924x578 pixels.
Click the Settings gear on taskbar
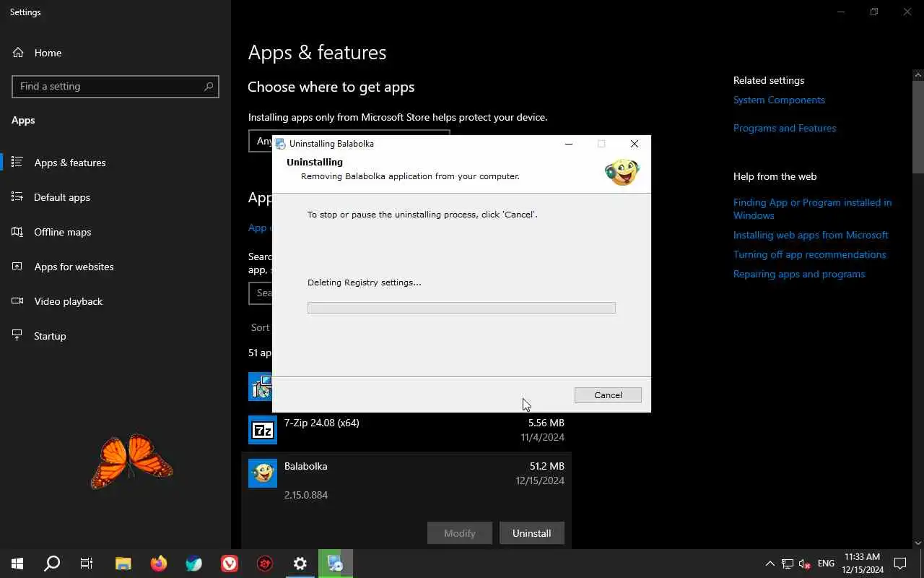pyautogui.click(x=300, y=564)
